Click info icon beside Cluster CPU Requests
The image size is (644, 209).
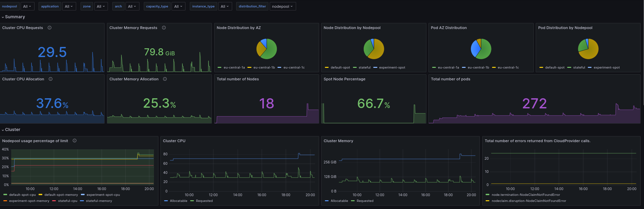pos(49,28)
